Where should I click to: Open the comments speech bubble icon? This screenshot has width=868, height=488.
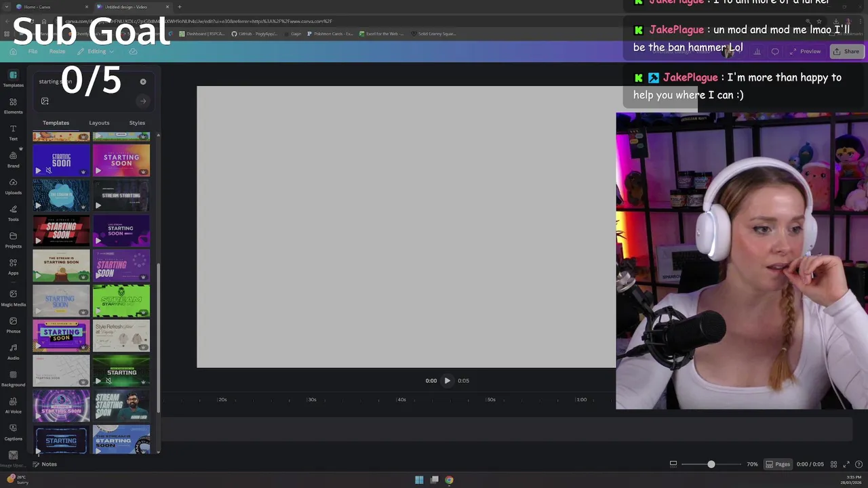pos(775,52)
